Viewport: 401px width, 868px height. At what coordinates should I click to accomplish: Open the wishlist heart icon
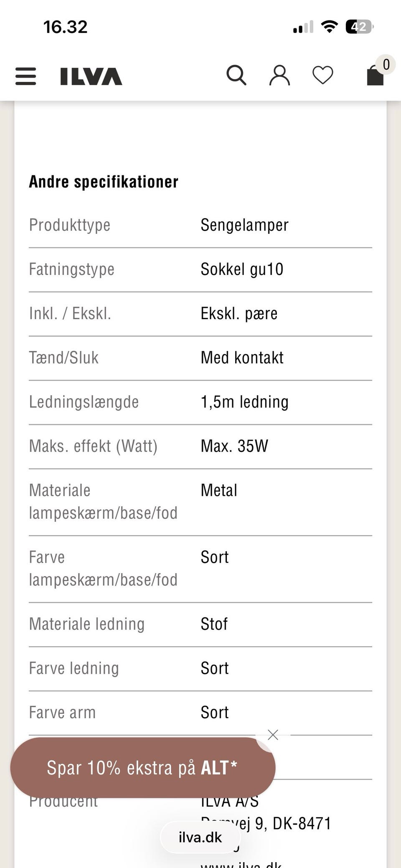(x=323, y=76)
